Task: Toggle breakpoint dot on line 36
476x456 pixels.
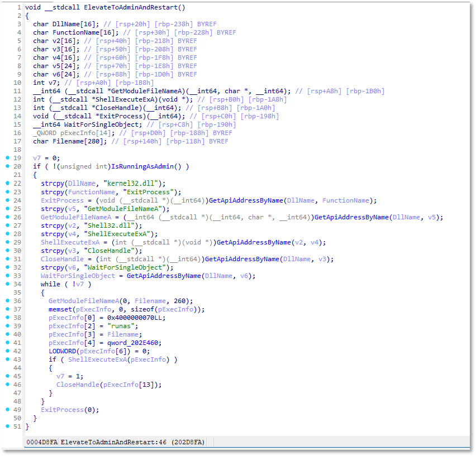Action: [x=7, y=301]
